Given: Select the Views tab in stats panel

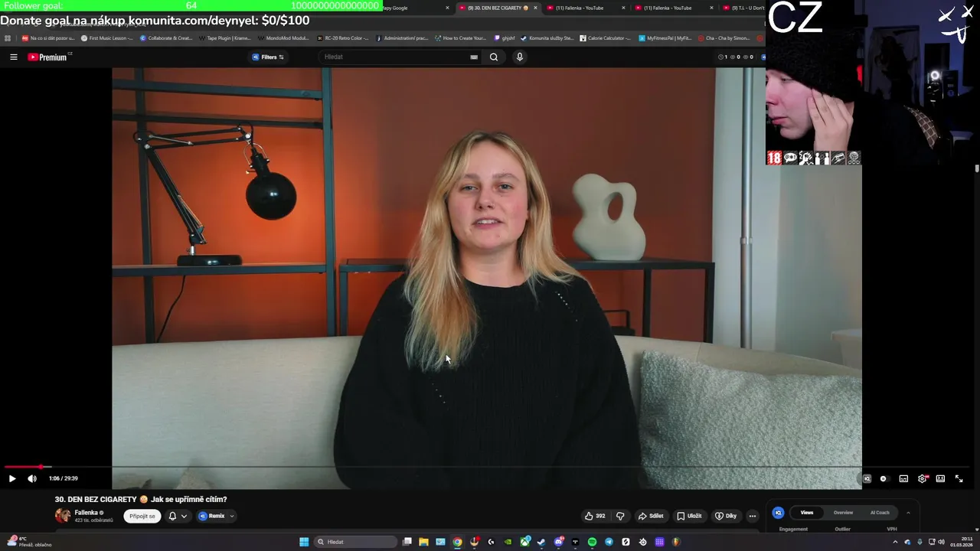Looking at the screenshot, I should click(807, 513).
